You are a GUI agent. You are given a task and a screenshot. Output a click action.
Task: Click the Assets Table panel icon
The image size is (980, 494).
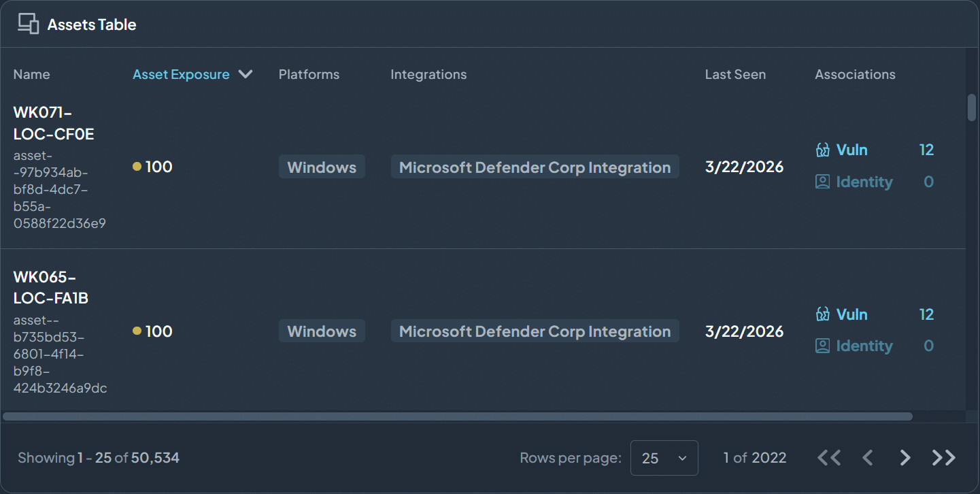tap(28, 22)
